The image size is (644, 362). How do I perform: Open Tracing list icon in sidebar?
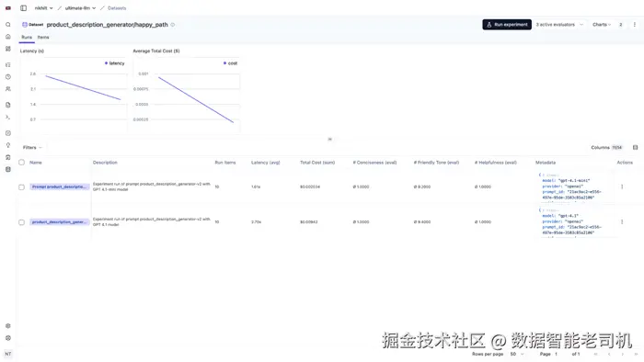click(x=7, y=65)
